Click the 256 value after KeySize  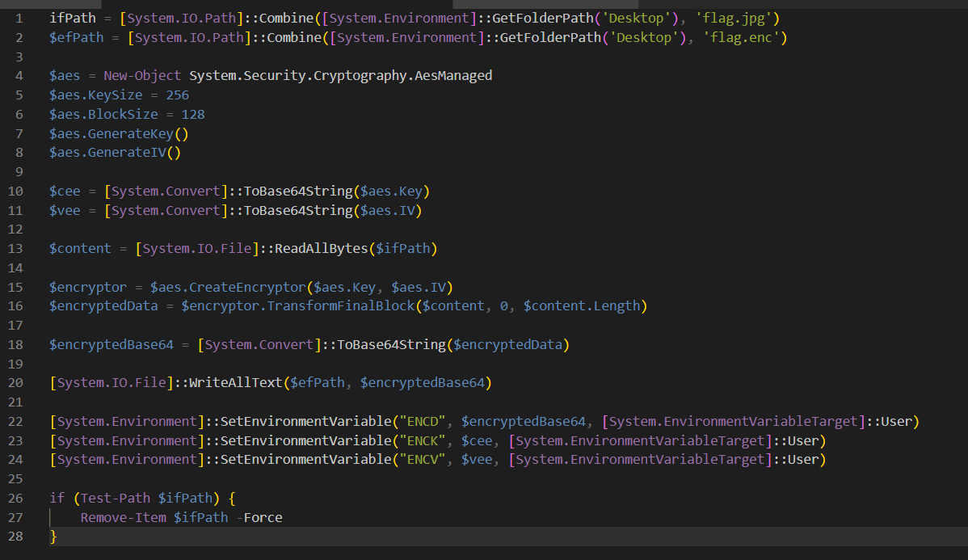[x=177, y=95]
